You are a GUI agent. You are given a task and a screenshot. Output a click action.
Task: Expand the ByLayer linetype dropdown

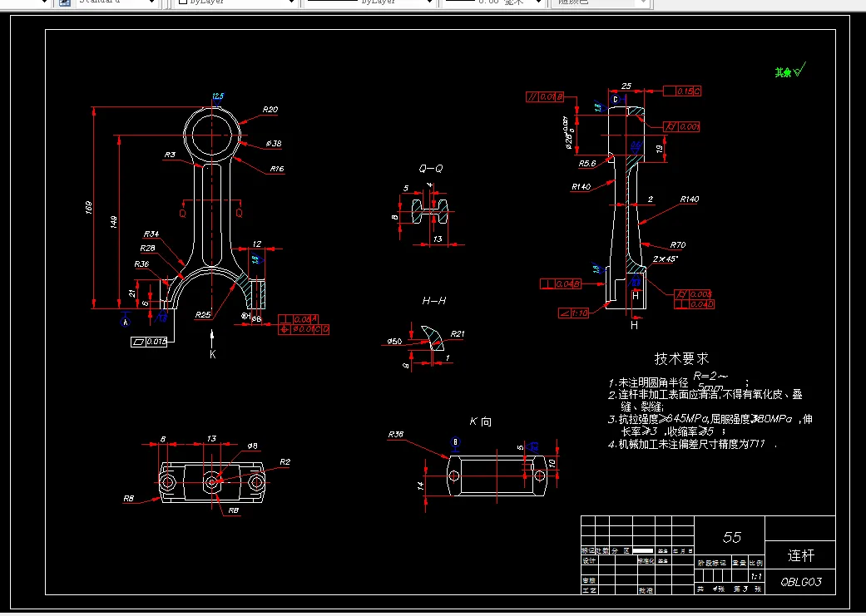click(x=429, y=2)
